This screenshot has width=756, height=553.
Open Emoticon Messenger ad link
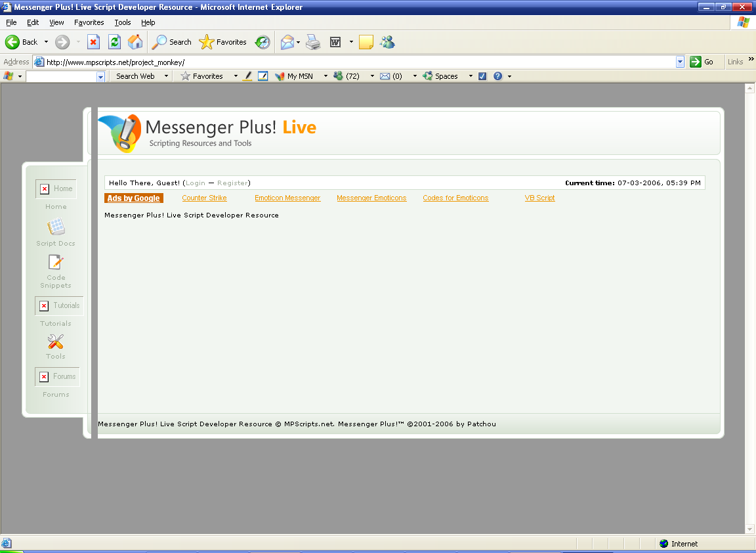tap(287, 198)
